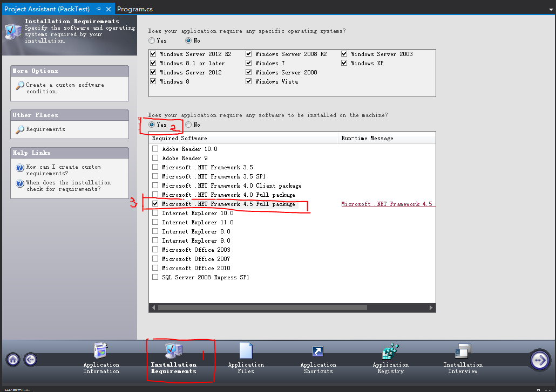Click the home navigation icon
This screenshot has width=556, height=392.
tap(12, 359)
